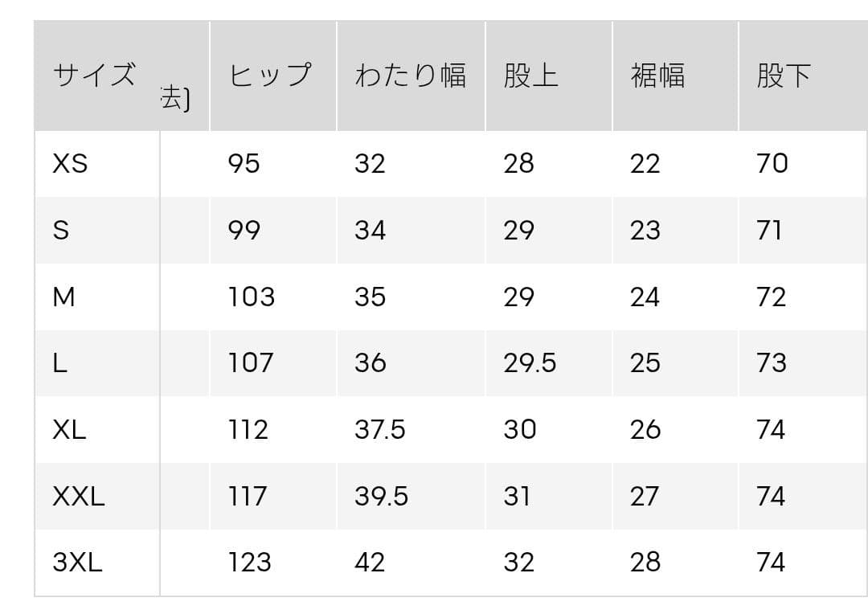
Task: Select the XS size row label
Action: pyautogui.click(x=70, y=164)
